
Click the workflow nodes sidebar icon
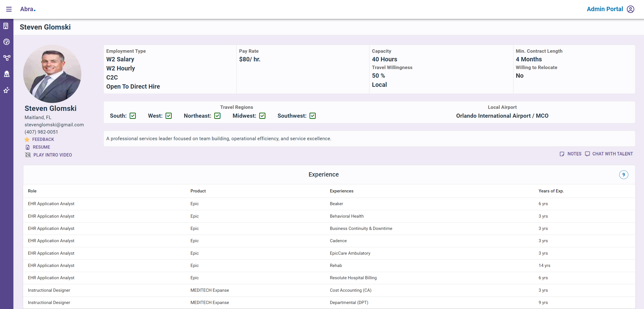click(x=7, y=58)
